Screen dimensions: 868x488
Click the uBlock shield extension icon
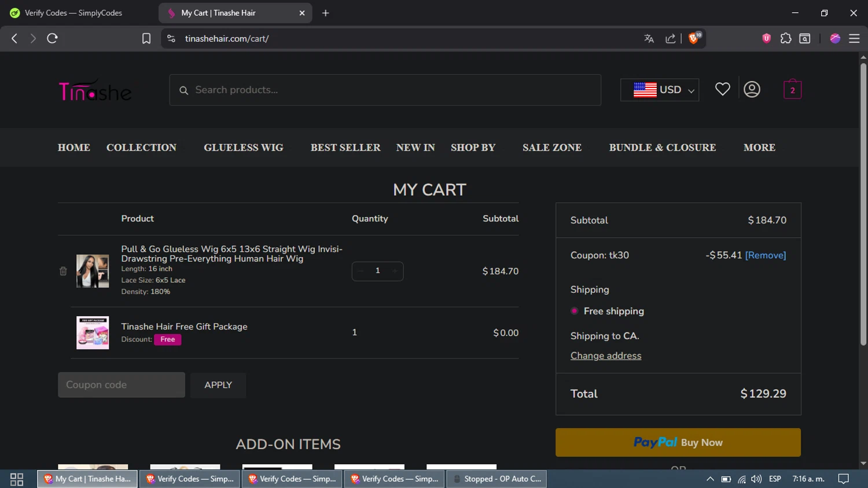click(766, 38)
